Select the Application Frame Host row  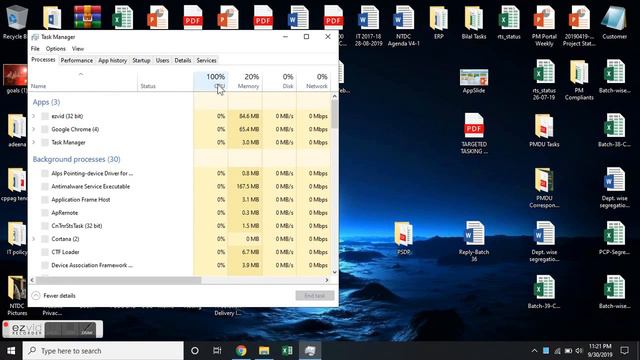180,200
